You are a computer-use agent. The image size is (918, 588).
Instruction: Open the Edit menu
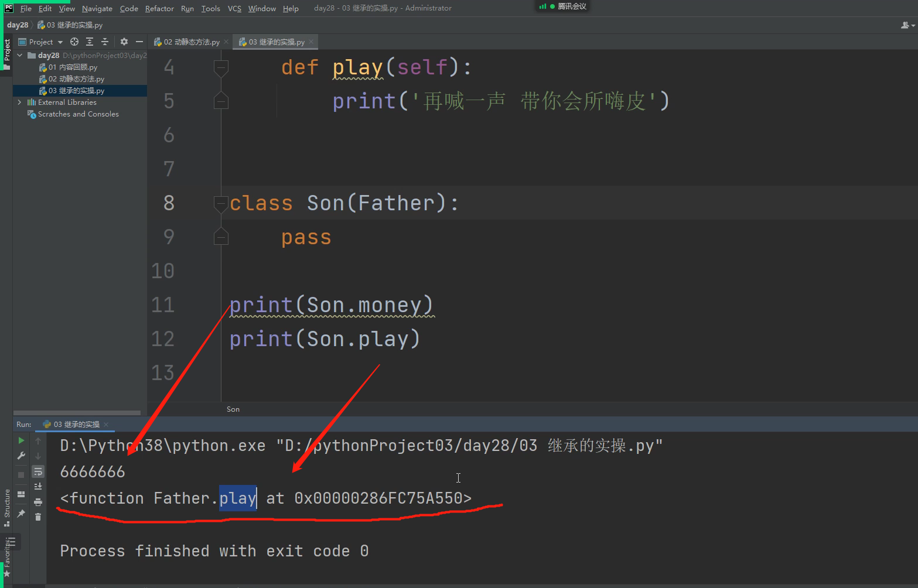(x=45, y=8)
